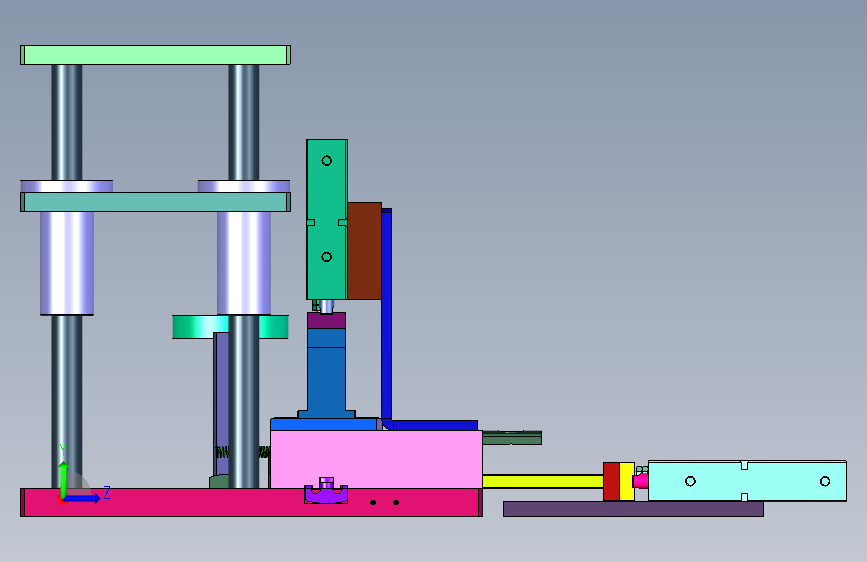The image size is (867, 562).
Task: Click the blue Z axis arrow
Action: 82,498
